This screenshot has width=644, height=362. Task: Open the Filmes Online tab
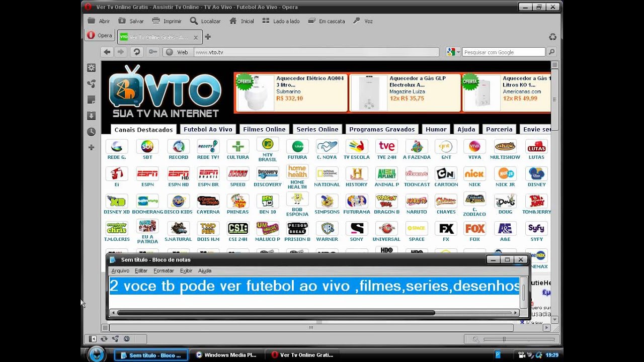tap(264, 129)
